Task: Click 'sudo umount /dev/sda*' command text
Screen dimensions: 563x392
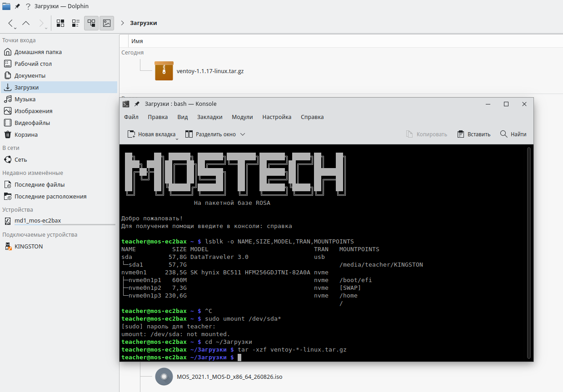Action: 243,318
